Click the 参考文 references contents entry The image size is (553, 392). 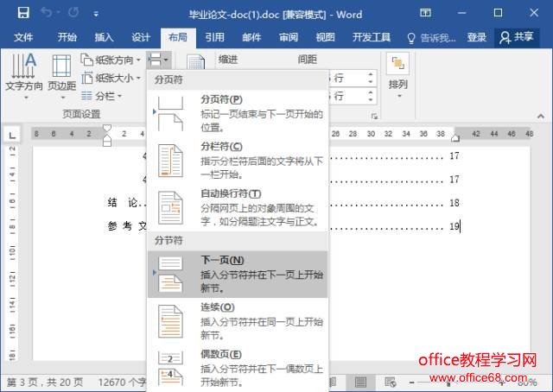coord(127,226)
